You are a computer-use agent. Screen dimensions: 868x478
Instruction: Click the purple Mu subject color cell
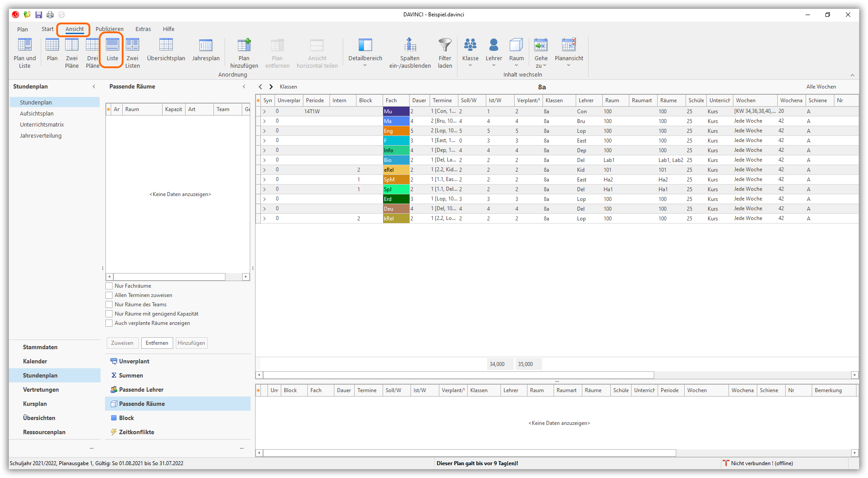pos(396,112)
